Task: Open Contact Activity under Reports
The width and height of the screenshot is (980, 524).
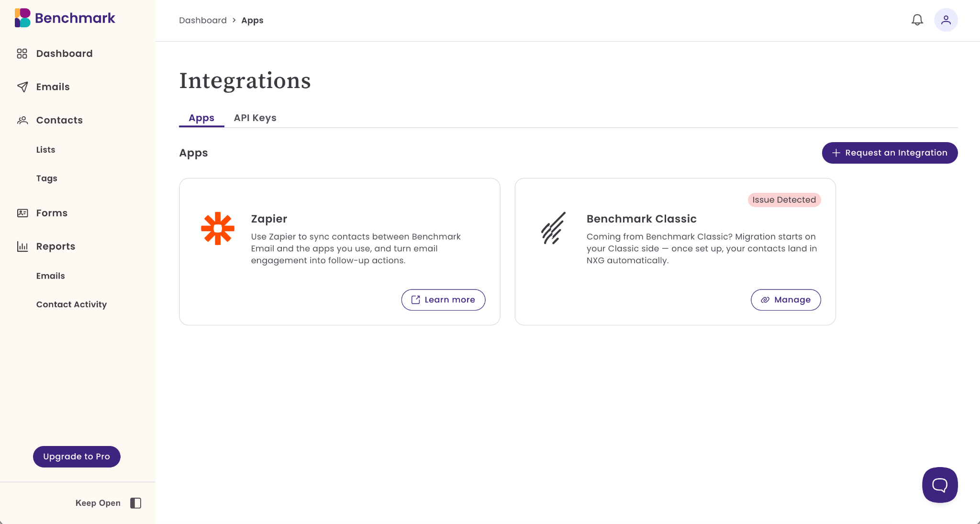Action: [x=72, y=304]
